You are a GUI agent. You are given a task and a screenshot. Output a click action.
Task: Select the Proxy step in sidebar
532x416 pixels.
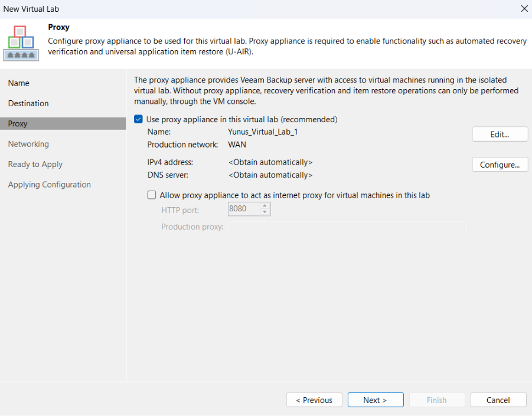tap(18, 124)
